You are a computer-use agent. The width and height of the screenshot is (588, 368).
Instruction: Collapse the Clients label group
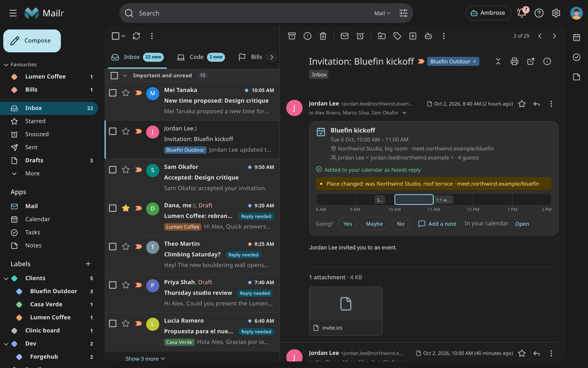6,278
